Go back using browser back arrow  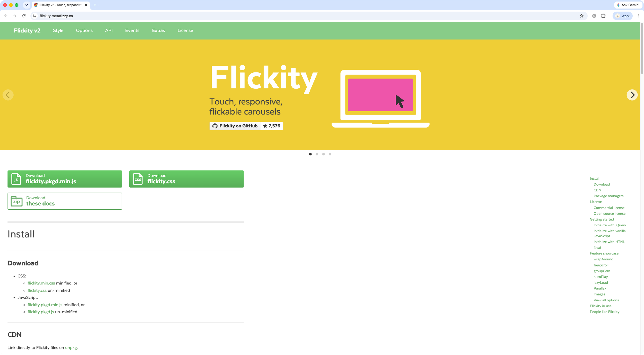pos(6,16)
